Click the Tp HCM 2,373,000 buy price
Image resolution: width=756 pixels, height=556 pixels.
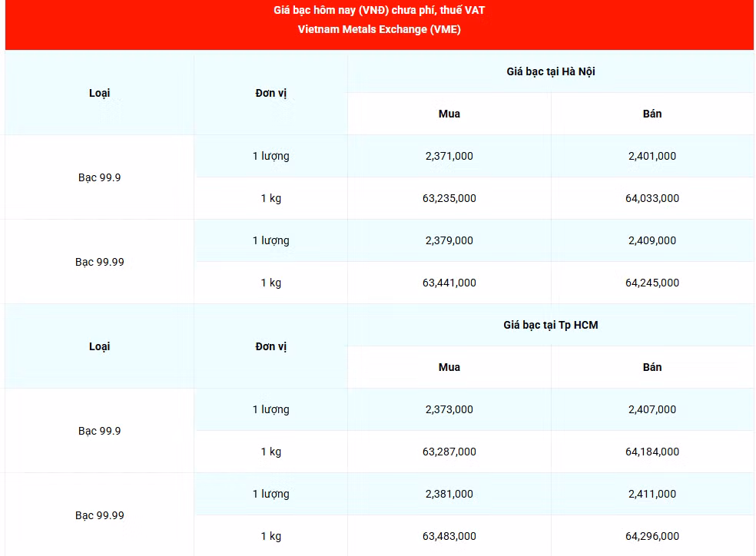pos(449,409)
